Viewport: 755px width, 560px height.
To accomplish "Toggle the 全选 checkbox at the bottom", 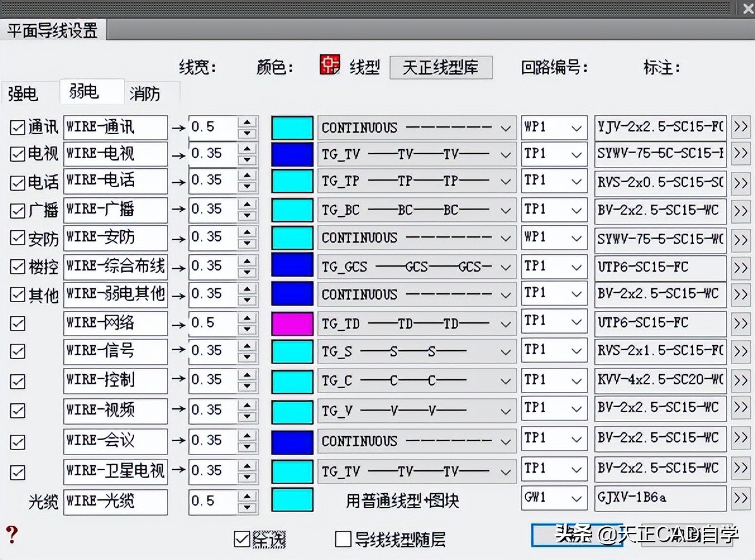I will click(242, 539).
